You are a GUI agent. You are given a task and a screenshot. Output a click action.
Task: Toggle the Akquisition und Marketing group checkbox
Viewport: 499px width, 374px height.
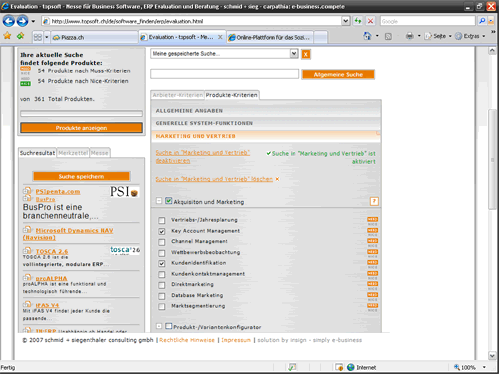pyautogui.click(x=169, y=201)
